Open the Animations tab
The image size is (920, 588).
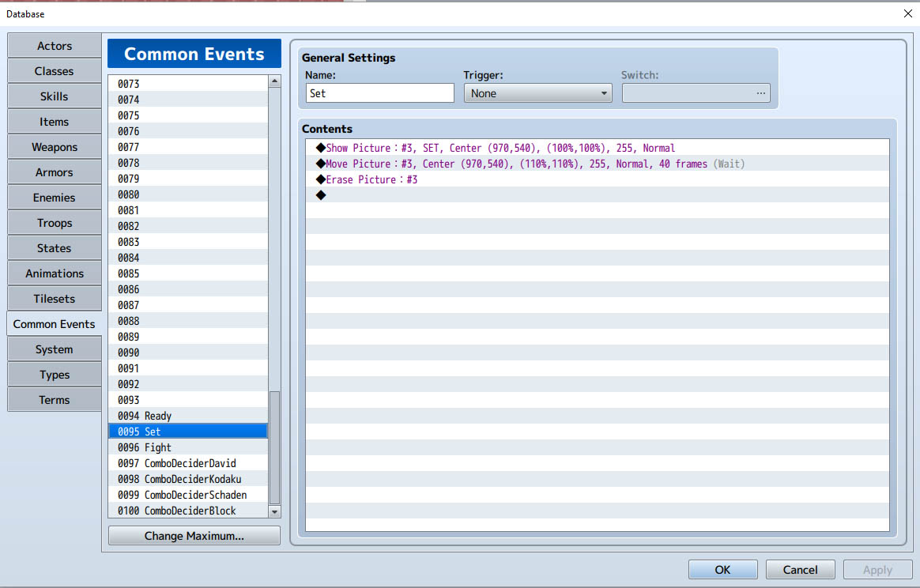tap(55, 273)
